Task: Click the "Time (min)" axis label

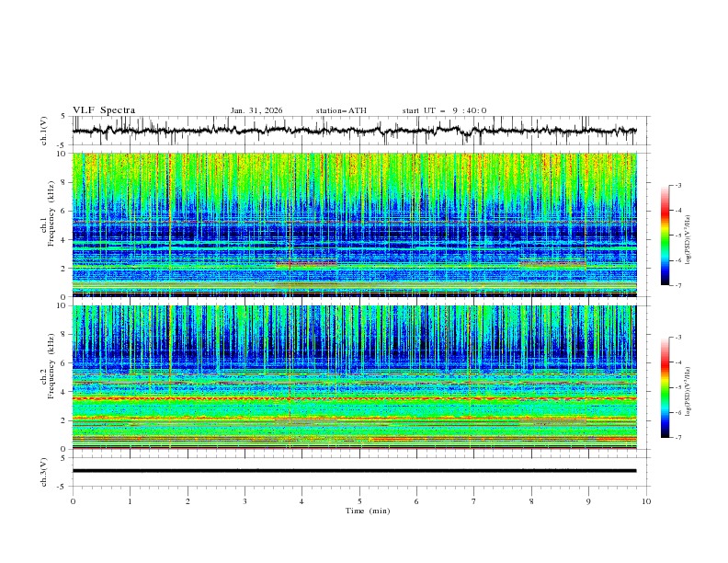Action: 368,511
